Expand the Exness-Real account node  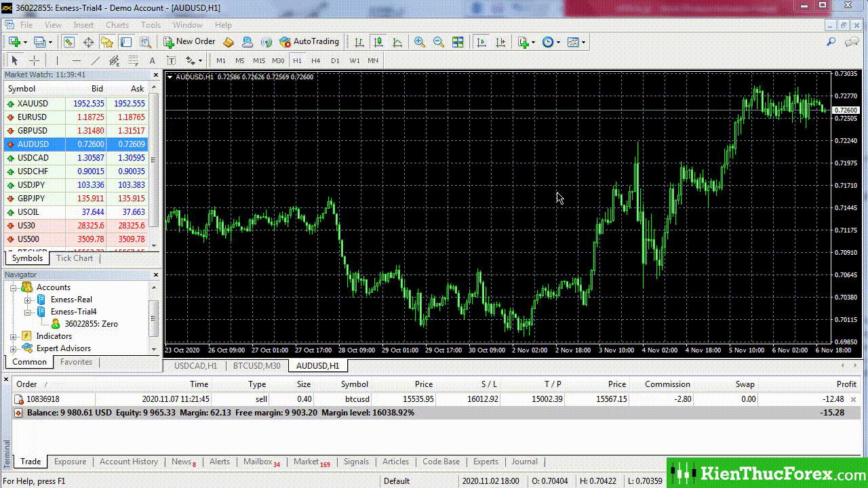click(x=28, y=300)
